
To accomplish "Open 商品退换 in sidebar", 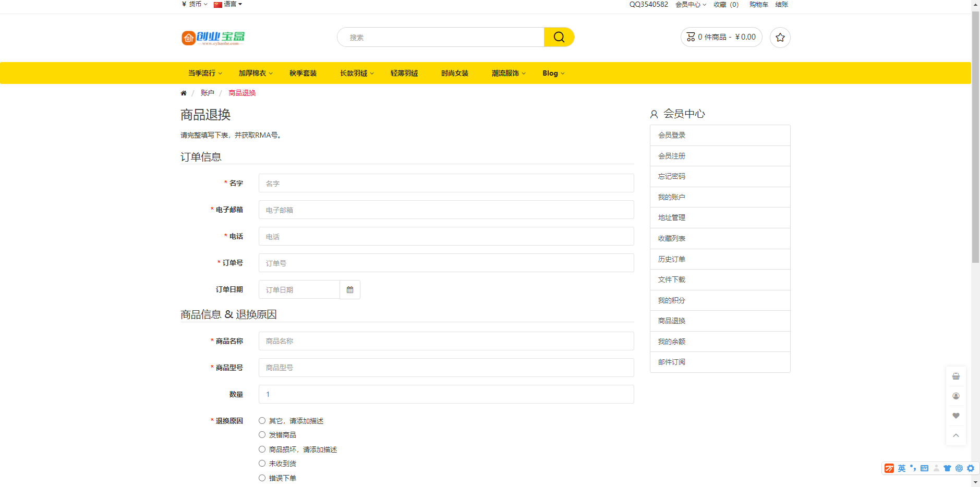I will point(720,321).
